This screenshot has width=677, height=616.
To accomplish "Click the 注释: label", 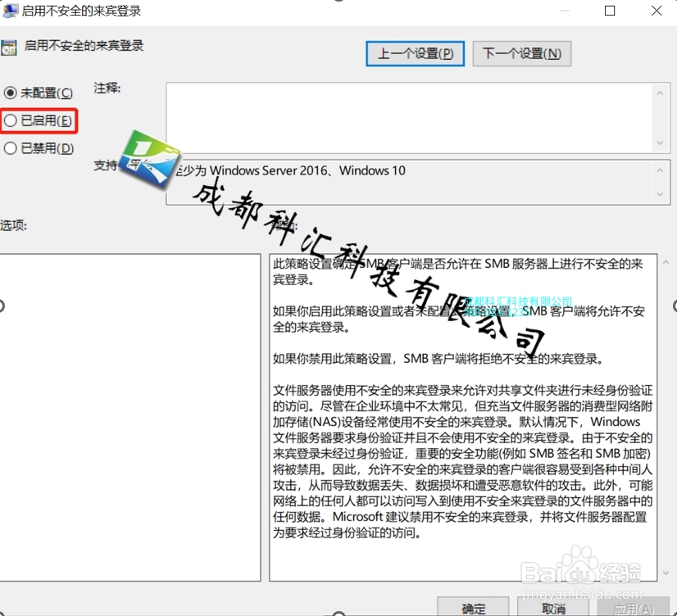I will [x=107, y=88].
